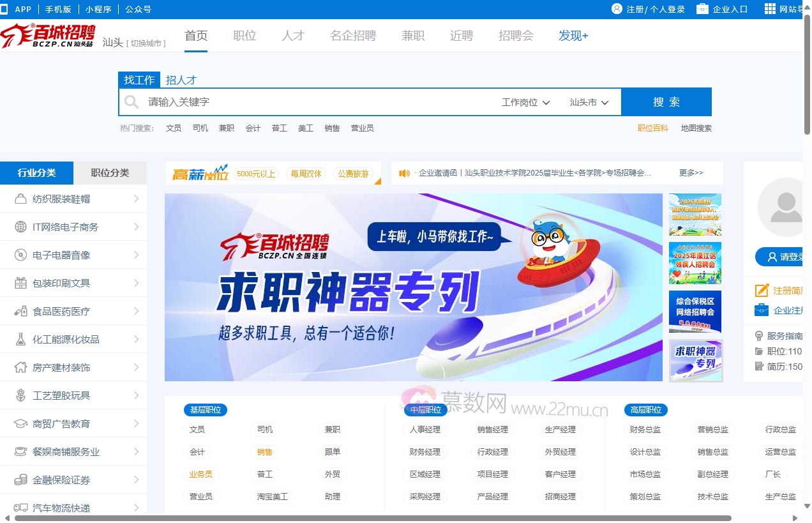This screenshot has width=812, height=523.
Task: Click the blue 搜索 button
Action: click(666, 102)
